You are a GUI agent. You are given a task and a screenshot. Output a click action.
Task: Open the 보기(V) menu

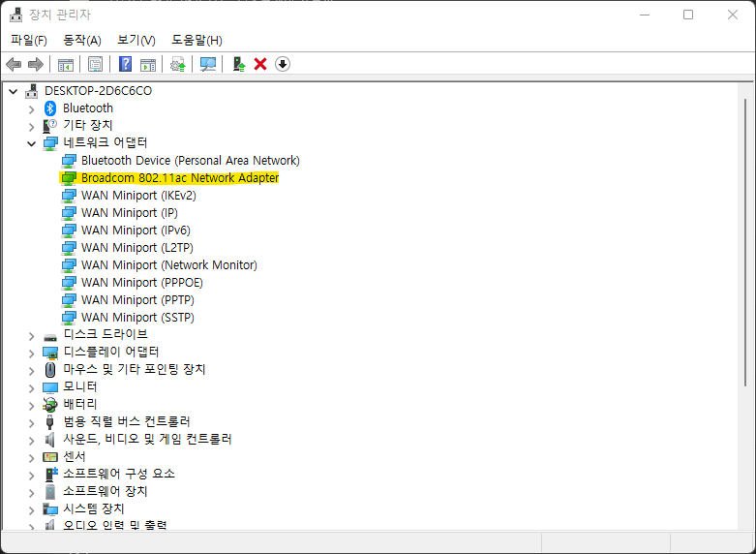(136, 40)
